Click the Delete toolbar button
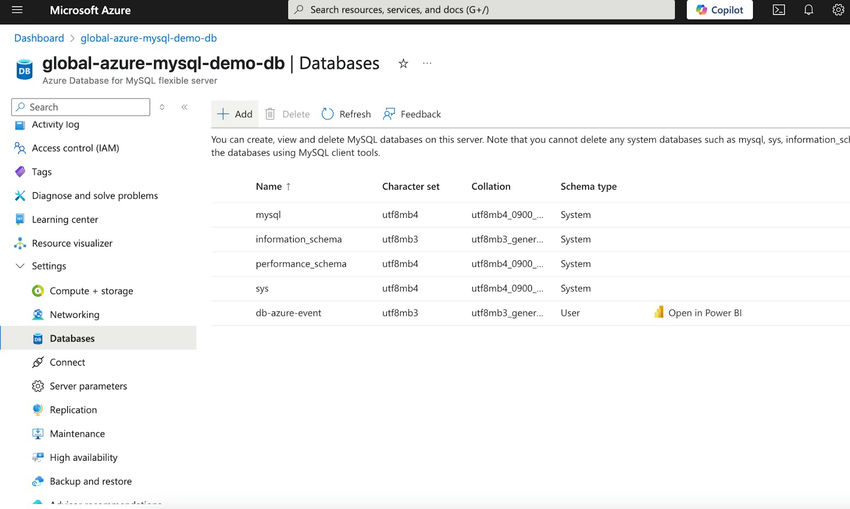This screenshot has height=509, width=850. pyautogui.click(x=287, y=114)
